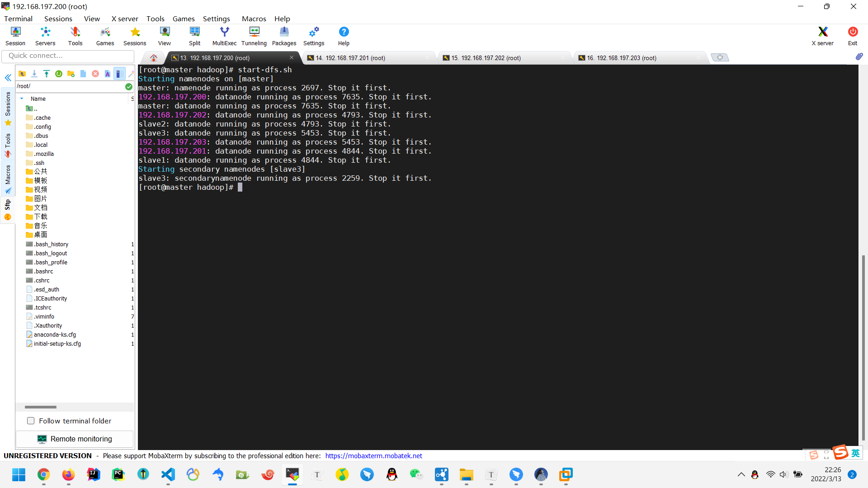Open the View menu in menu bar
Image resolution: width=868 pixels, height=488 pixels.
tap(92, 19)
